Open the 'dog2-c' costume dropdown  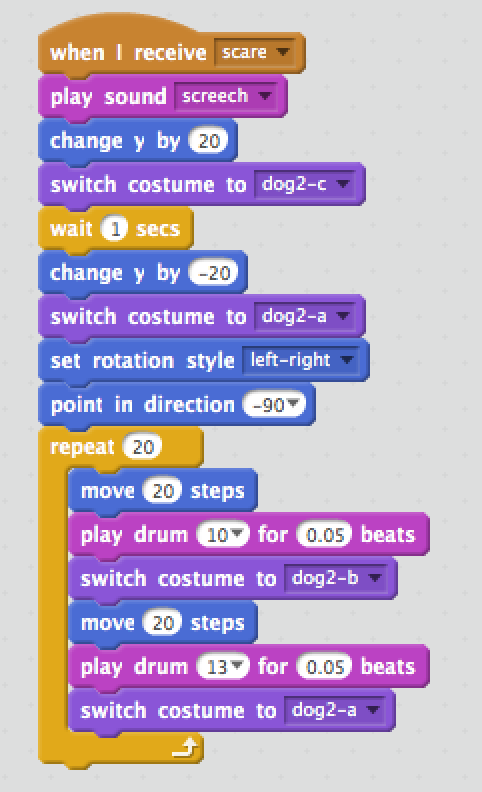coord(305,184)
